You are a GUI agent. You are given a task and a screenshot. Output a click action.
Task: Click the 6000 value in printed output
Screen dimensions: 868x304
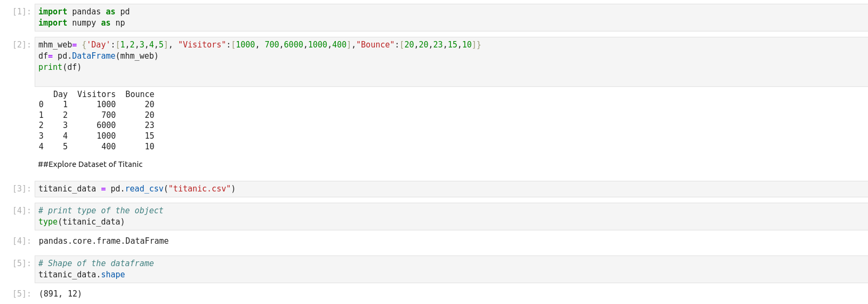tap(106, 125)
